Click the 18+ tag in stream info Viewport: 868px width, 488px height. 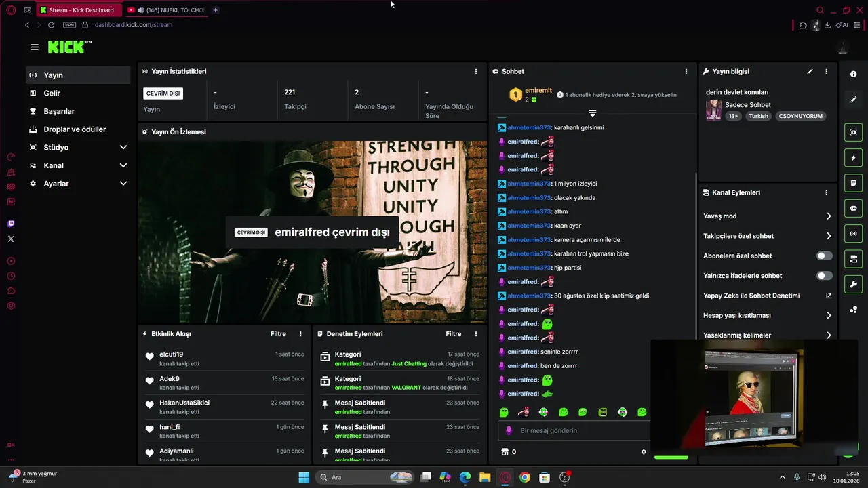(x=733, y=116)
